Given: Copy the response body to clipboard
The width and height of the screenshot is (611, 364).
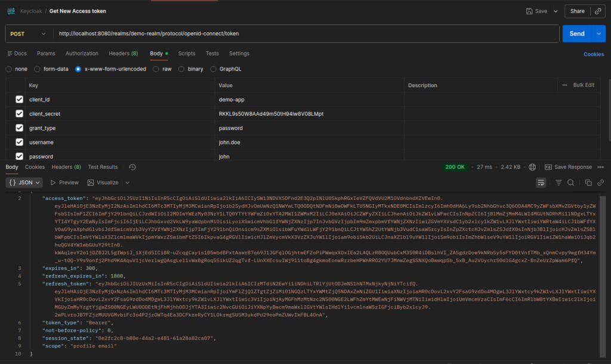Looking at the screenshot, I should [x=588, y=183].
